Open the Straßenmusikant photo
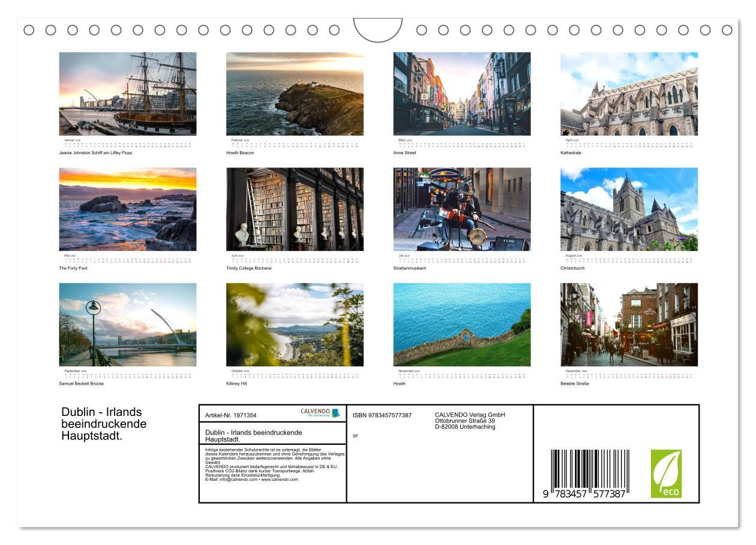The height and width of the screenshot is (545, 756). [x=461, y=209]
